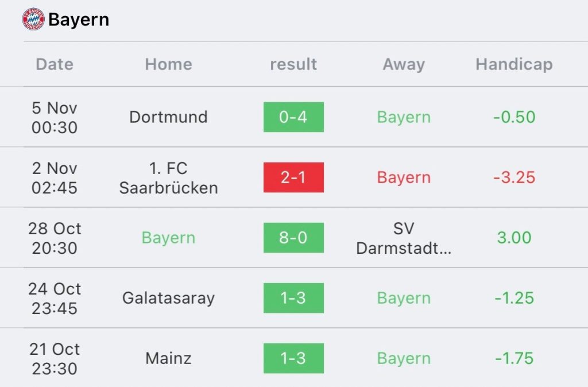Click the Bayern Munich club logo
The height and width of the screenshot is (387, 588).
coord(33,19)
